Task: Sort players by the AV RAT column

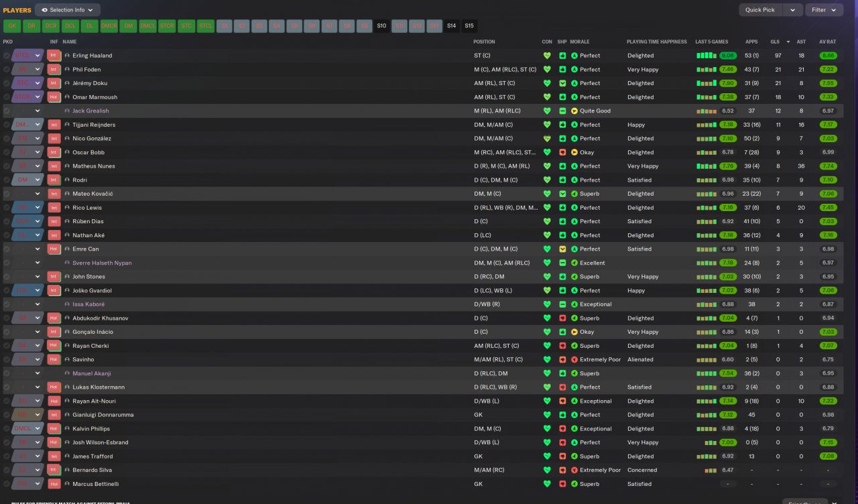Action: pos(828,42)
